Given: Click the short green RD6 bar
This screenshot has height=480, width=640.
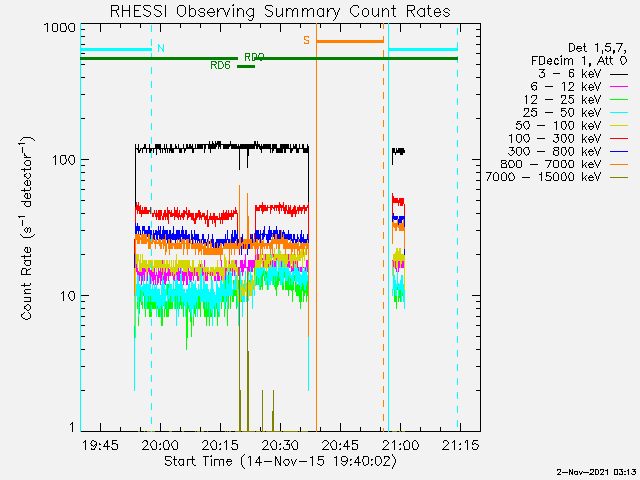Looking at the screenshot, I should coord(246,67).
